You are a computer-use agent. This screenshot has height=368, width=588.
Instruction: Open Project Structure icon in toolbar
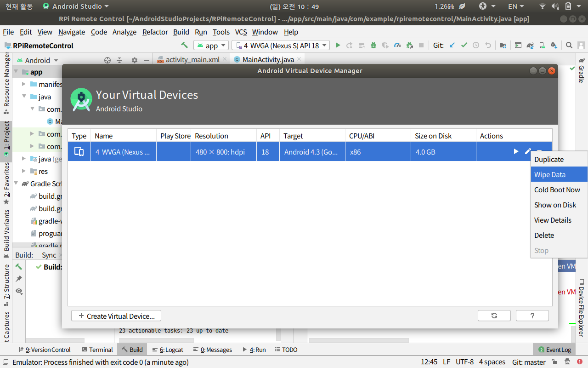[503, 45]
